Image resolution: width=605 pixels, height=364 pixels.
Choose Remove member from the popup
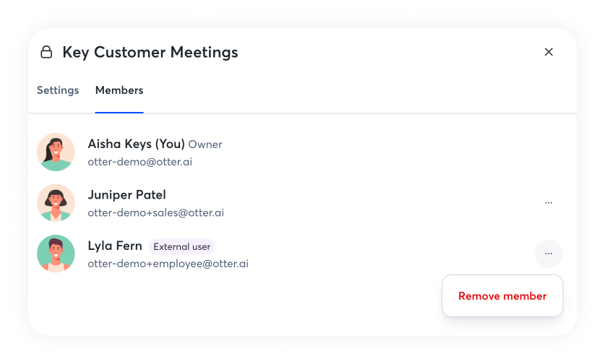click(x=502, y=296)
